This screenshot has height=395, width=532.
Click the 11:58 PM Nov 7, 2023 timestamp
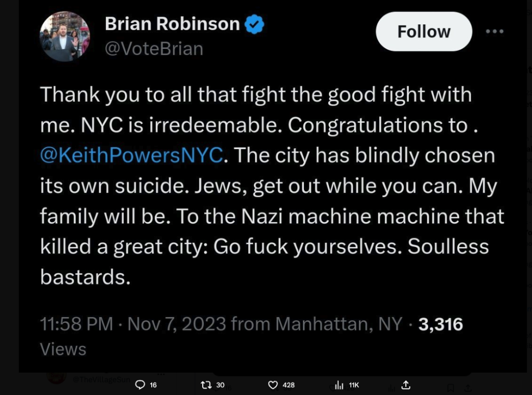pos(133,324)
